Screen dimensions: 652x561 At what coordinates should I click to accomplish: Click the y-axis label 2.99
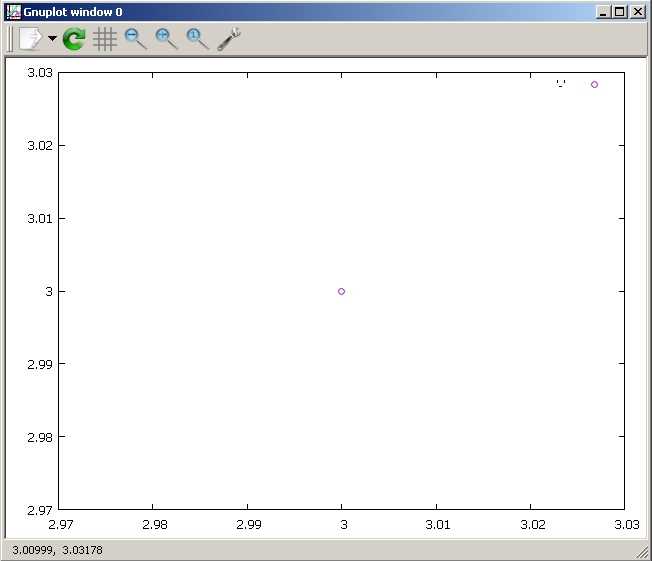pyautogui.click(x=40, y=364)
